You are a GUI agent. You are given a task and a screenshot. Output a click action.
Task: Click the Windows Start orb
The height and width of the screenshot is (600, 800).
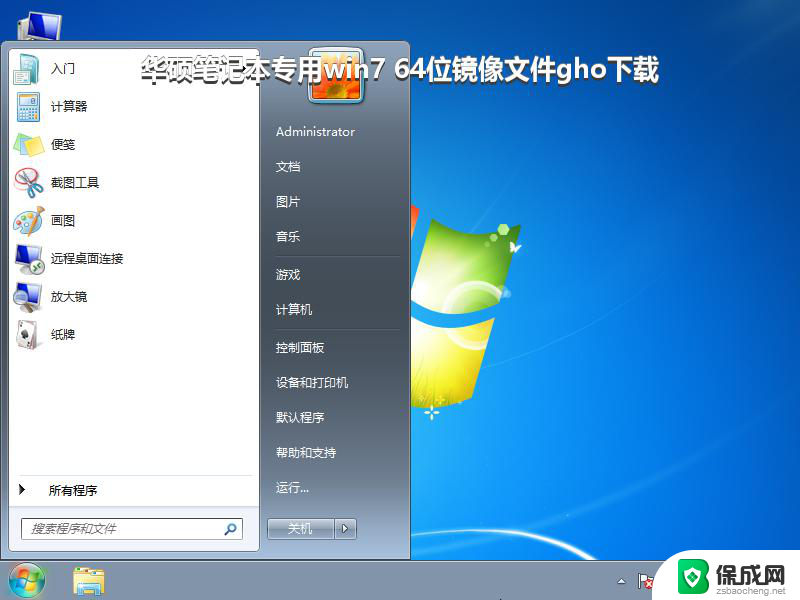coord(27,581)
